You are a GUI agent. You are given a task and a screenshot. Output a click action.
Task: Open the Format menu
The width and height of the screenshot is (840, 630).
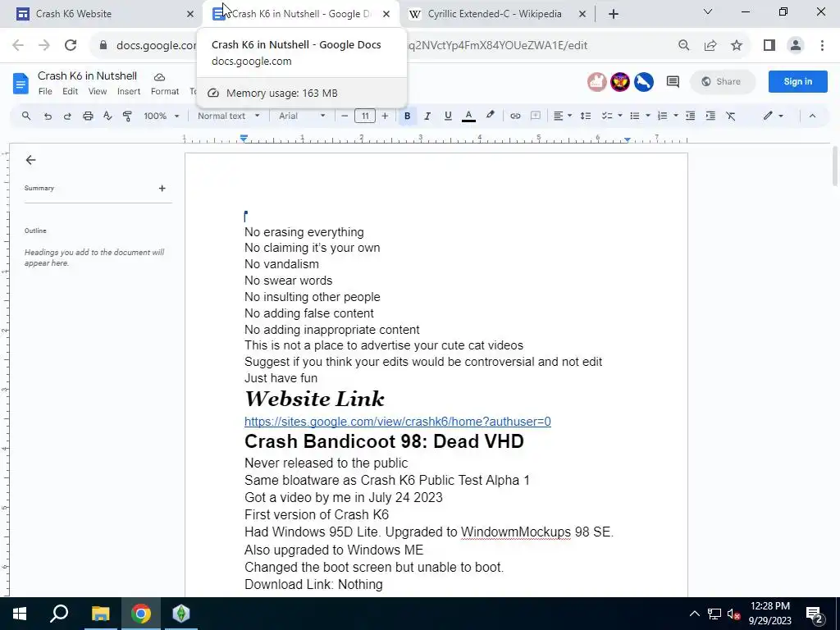[x=165, y=92]
